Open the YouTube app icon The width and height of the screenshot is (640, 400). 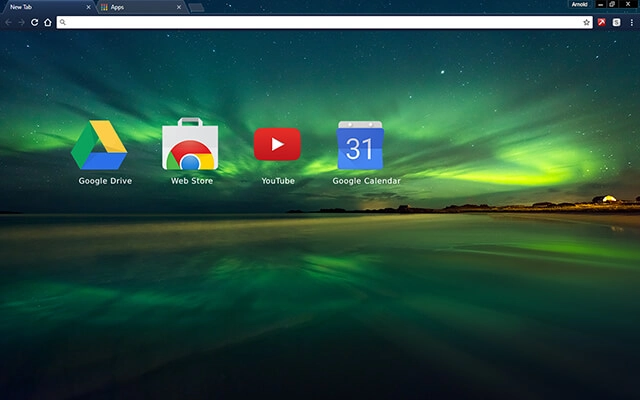[x=277, y=144]
